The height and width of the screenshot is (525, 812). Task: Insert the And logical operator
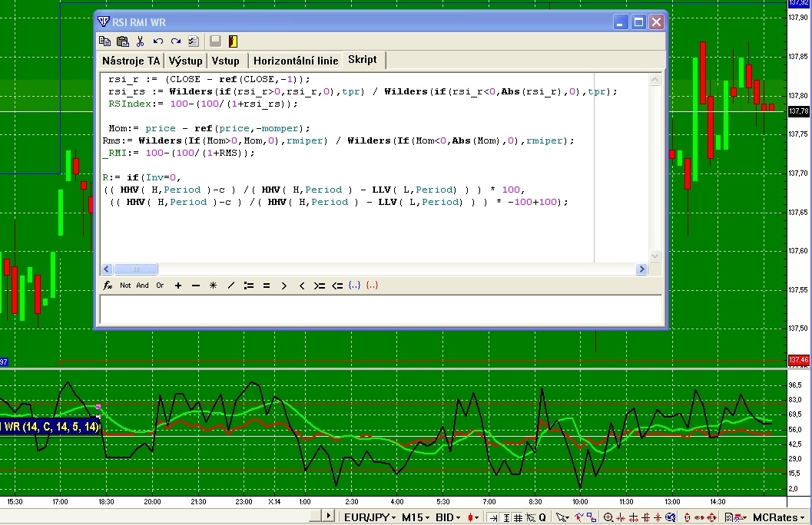[143, 286]
